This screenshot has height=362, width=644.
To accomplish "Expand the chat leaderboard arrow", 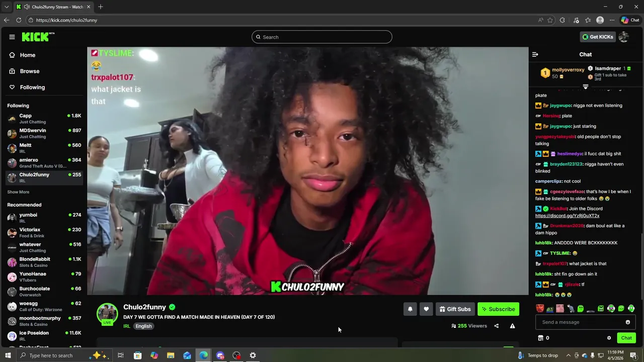I will click(x=585, y=87).
